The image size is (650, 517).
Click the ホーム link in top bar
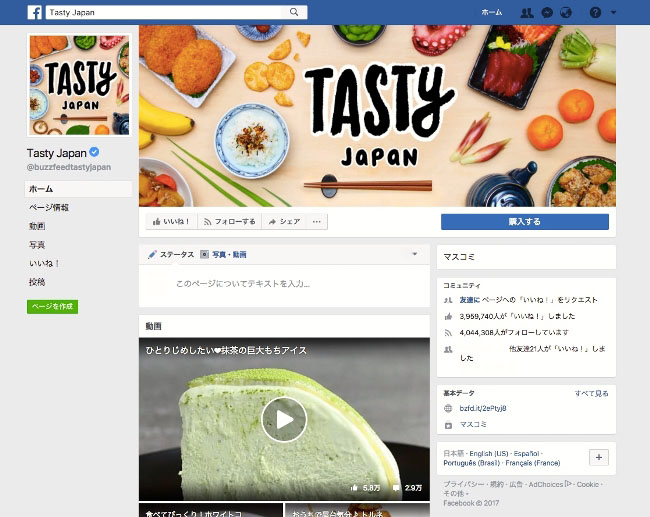492,12
